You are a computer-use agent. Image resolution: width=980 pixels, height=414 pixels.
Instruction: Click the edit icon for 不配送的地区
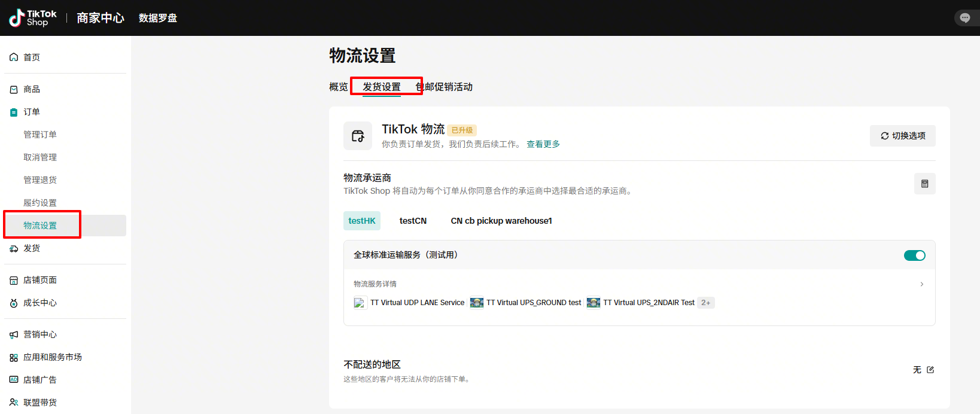(930, 370)
